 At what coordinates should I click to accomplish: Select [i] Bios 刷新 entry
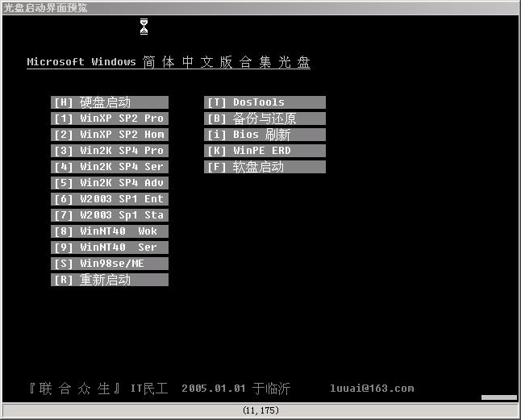265,135
